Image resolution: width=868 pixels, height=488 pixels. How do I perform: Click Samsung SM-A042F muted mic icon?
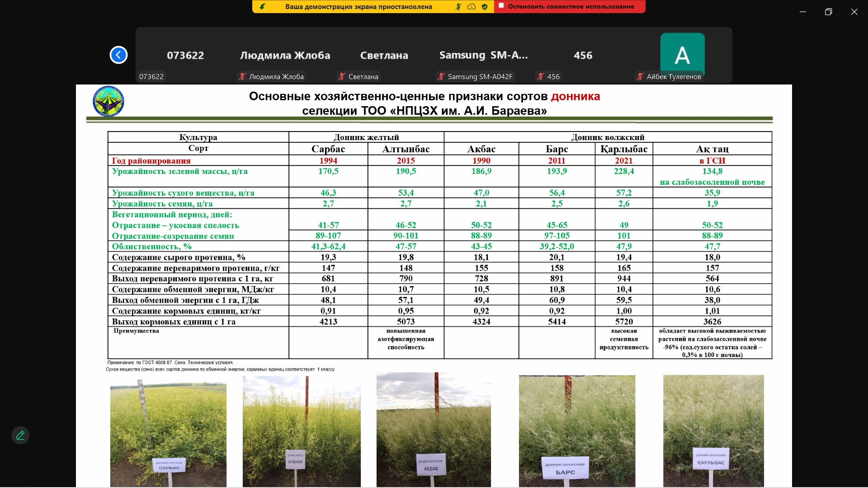pyautogui.click(x=441, y=77)
